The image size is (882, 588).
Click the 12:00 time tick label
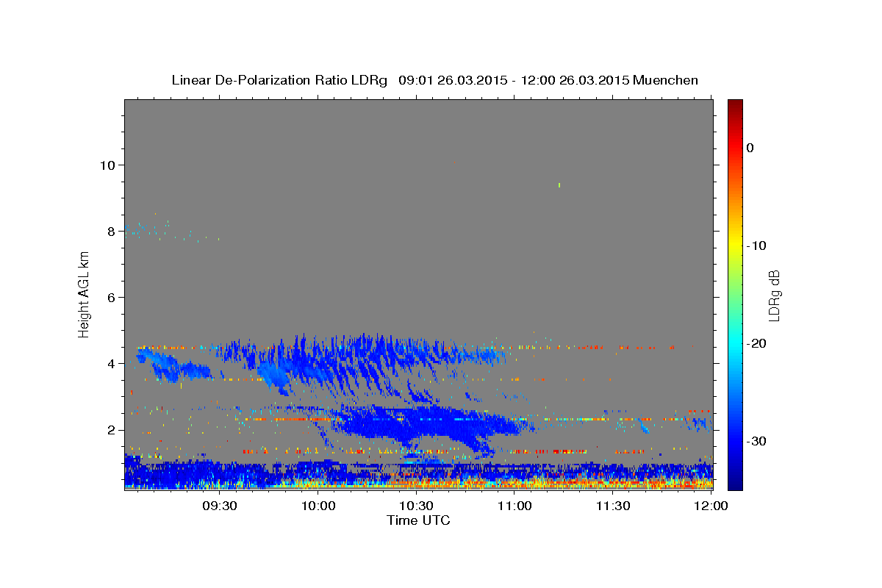[711, 506]
